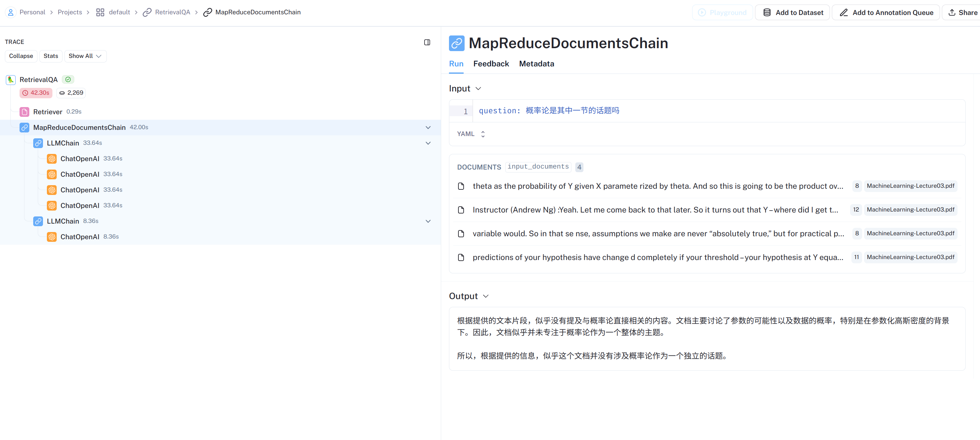Screen dimensions: 980x440
Task: Click the default project grid icon
Action: (x=100, y=12)
